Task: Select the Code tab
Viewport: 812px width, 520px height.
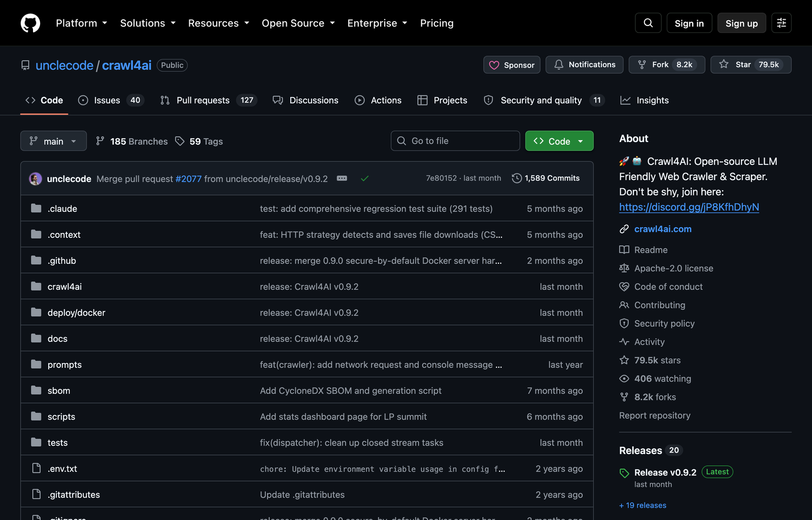Action: [x=44, y=100]
